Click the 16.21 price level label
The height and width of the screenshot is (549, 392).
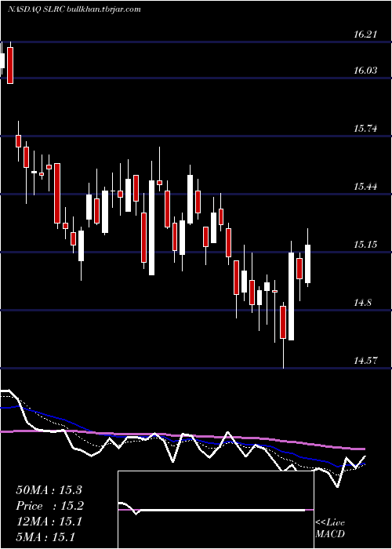365,35
